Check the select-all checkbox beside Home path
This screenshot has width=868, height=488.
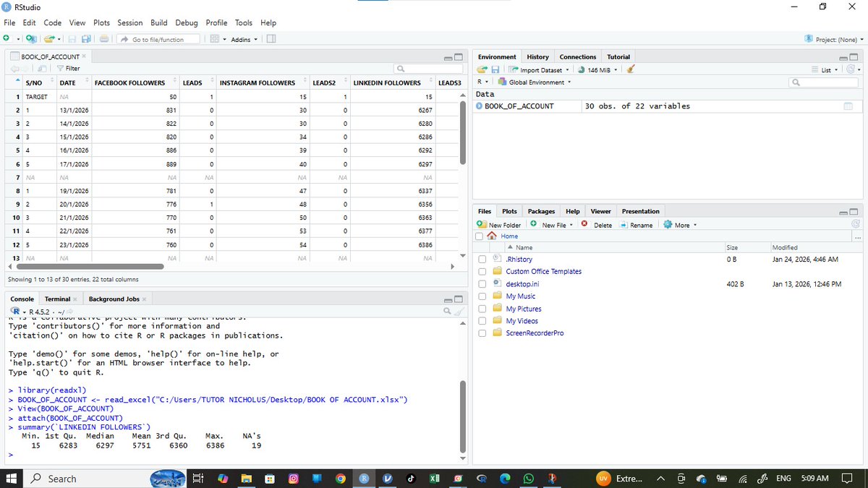pyautogui.click(x=480, y=236)
